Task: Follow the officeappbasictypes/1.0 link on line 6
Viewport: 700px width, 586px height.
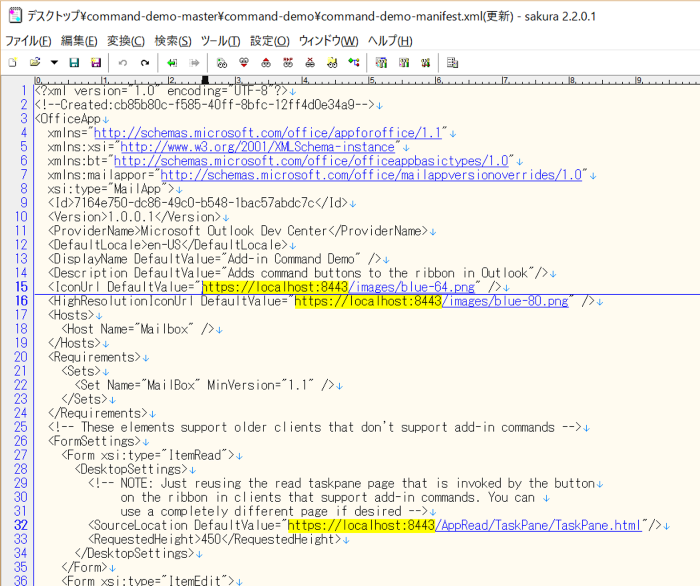Action: [x=311, y=161]
